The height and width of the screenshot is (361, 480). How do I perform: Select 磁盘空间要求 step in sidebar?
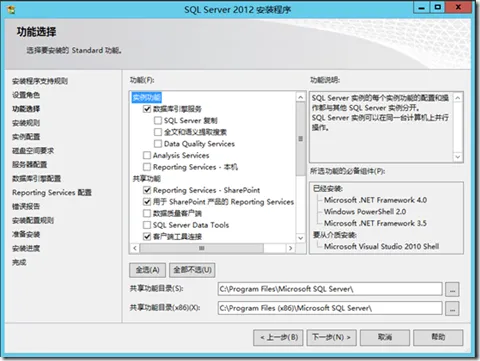pos(33,151)
